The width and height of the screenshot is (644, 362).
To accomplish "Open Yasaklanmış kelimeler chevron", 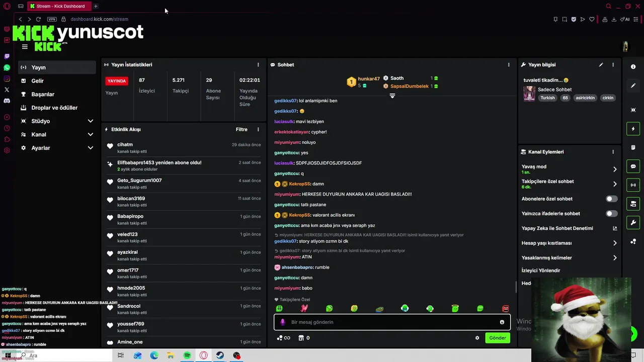I will point(615,258).
